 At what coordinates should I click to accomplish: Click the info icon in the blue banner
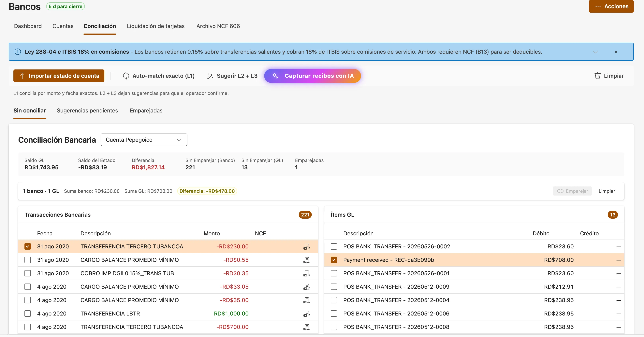[x=18, y=52]
